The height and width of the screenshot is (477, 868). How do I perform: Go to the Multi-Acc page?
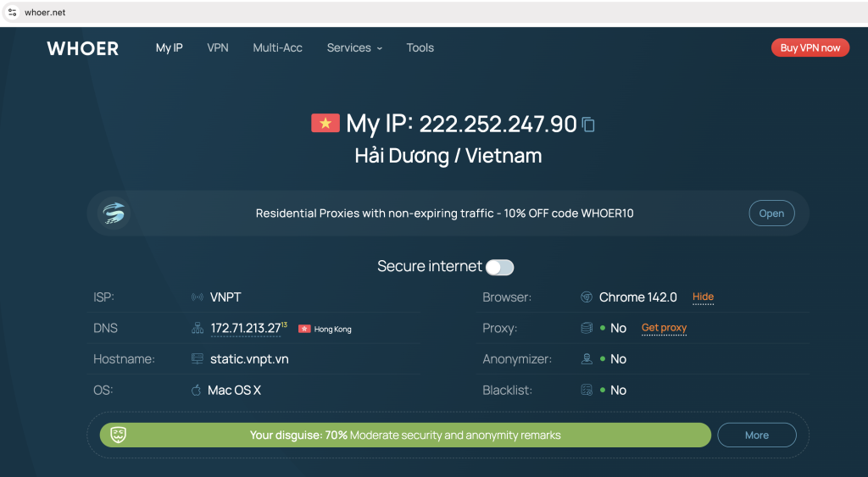coord(277,48)
